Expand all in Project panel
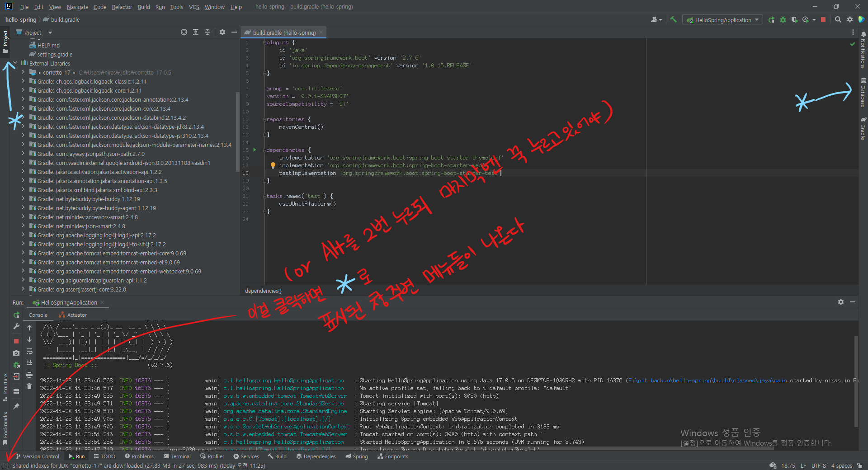868x470 pixels. [x=196, y=32]
